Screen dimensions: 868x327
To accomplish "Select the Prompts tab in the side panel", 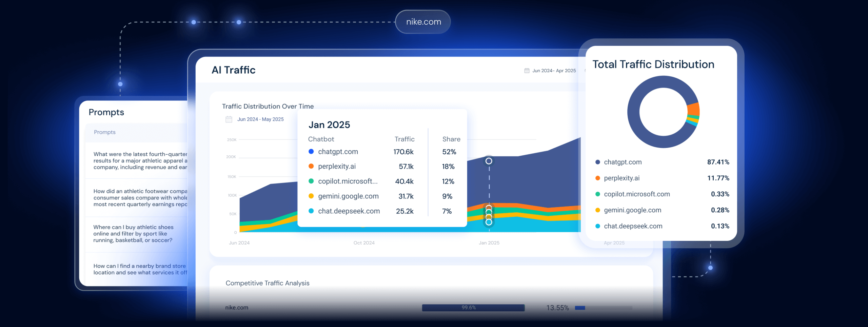I will coord(104,132).
